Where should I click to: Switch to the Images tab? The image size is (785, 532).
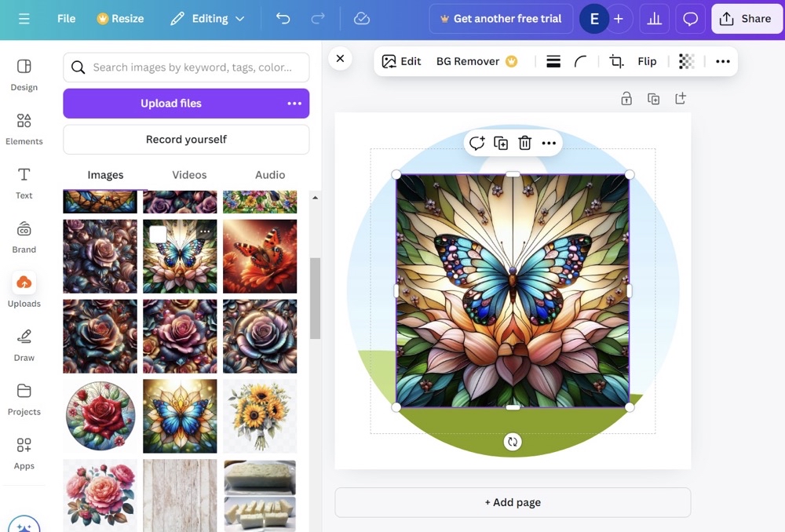[105, 175]
